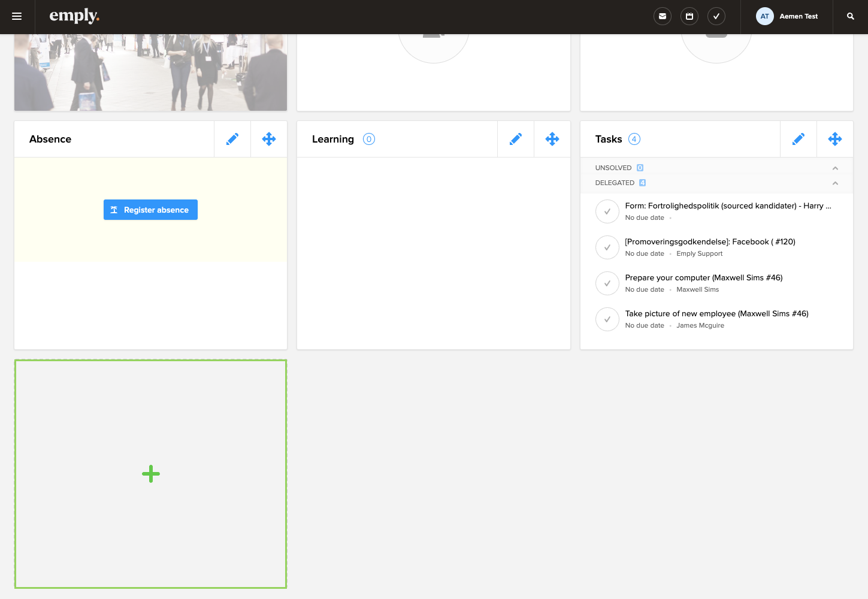Complete the Prepare your computer task
This screenshot has height=599, width=868.
(x=607, y=283)
